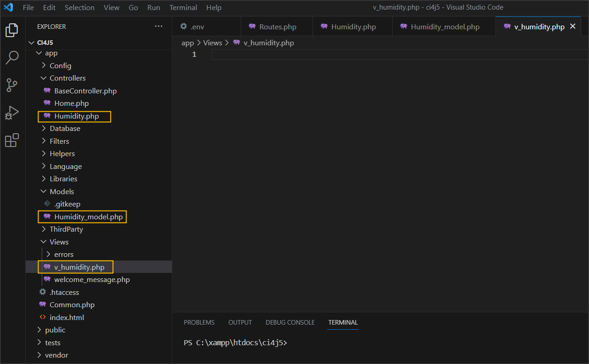The width and height of the screenshot is (589, 364).
Task: Expand the errors folder
Action: [x=48, y=254]
